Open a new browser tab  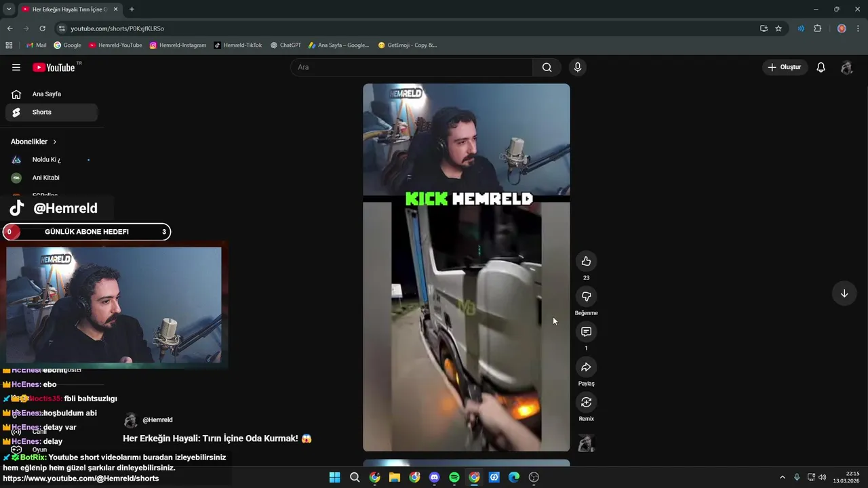point(132,9)
